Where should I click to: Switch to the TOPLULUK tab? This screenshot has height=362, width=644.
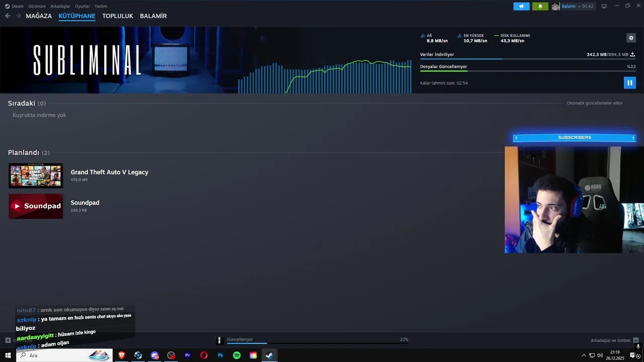(x=118, y=16)
